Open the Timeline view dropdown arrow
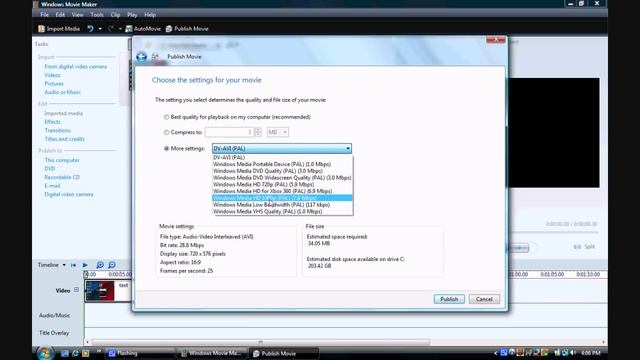Screen dimensions: 640x360 64,265
